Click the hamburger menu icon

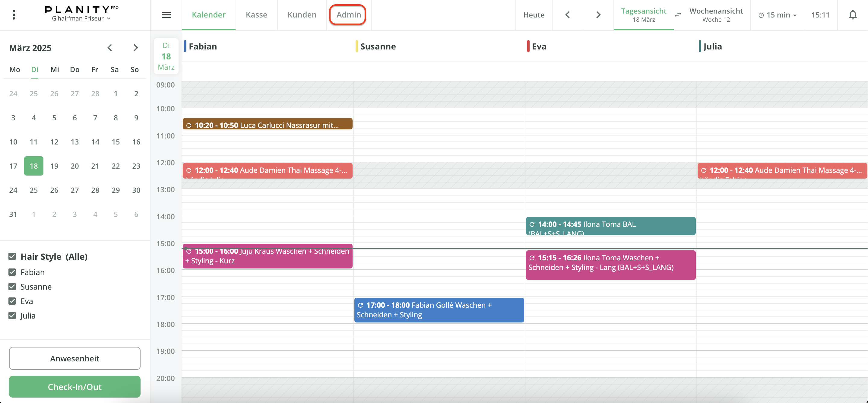(166, 15)
